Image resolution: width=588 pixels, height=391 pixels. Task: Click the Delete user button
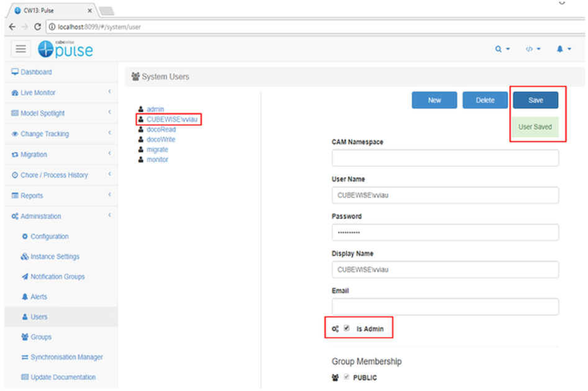(x=485, y=101)
